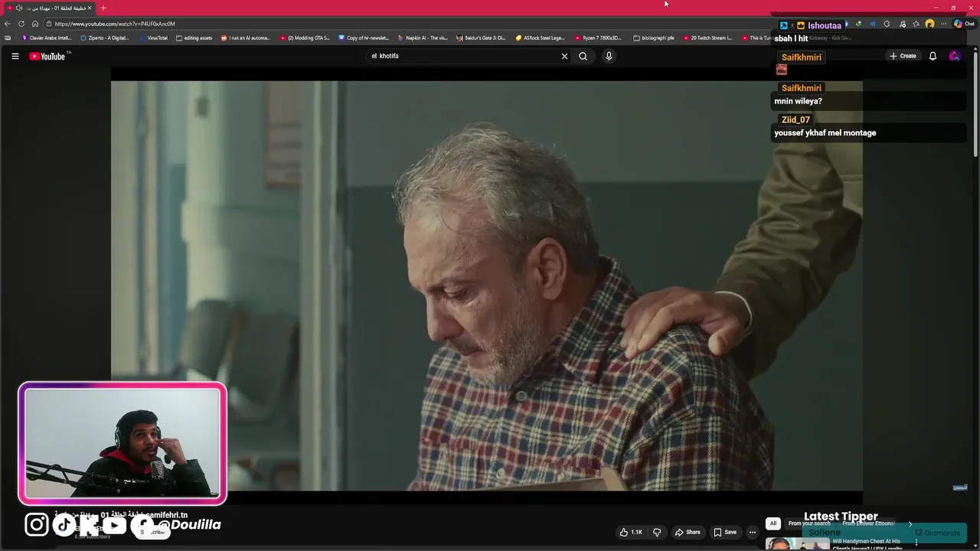
Task: Select the 'From your search' filter chip
Action: [x=809, y=523]
